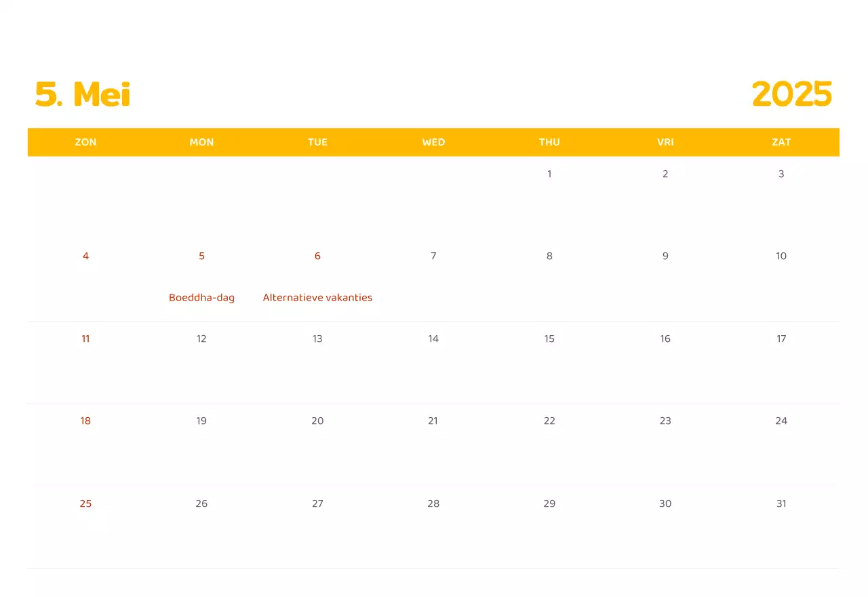Click date 30 on Friday
This screenshot has width=868, height=597.
tap(665, 503)
